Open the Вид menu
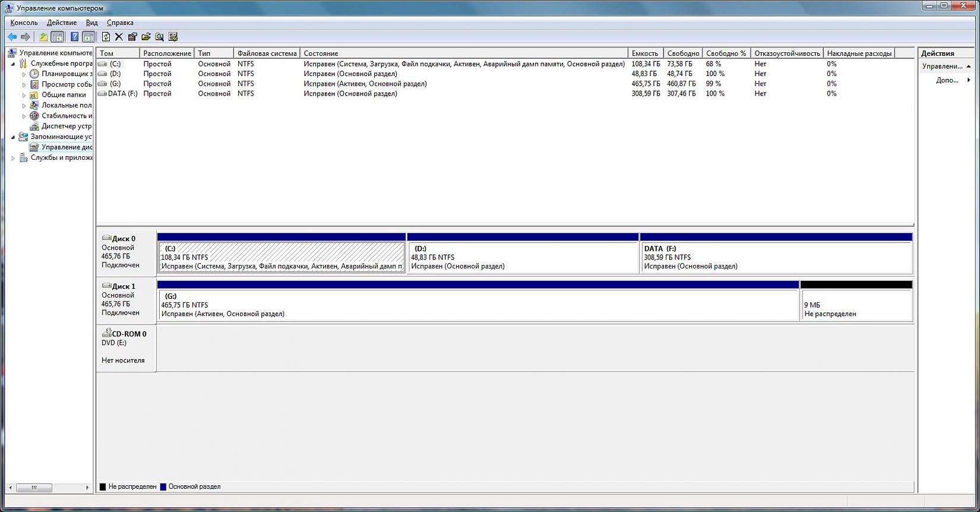The height and width of the screenshot is (512, 980). coord(91,23)
